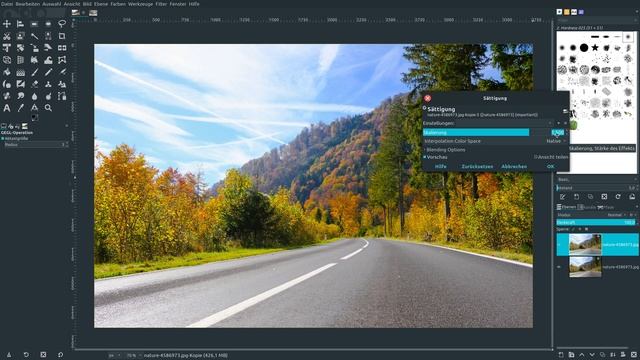Click Abbrechen in the Sättigung dialog

514,167
